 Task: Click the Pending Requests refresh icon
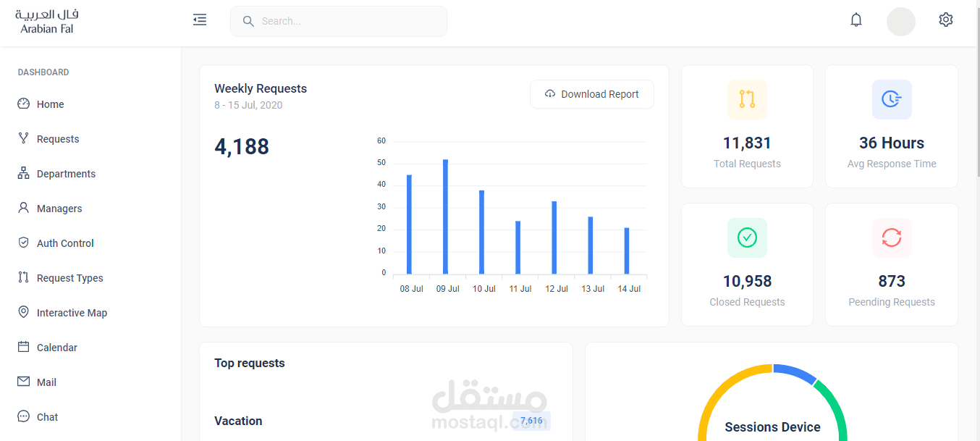[892, 238]
